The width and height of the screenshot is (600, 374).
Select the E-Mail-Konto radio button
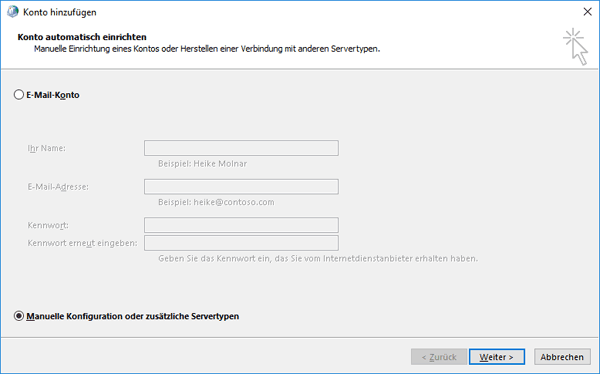click(x=19, y=95)
